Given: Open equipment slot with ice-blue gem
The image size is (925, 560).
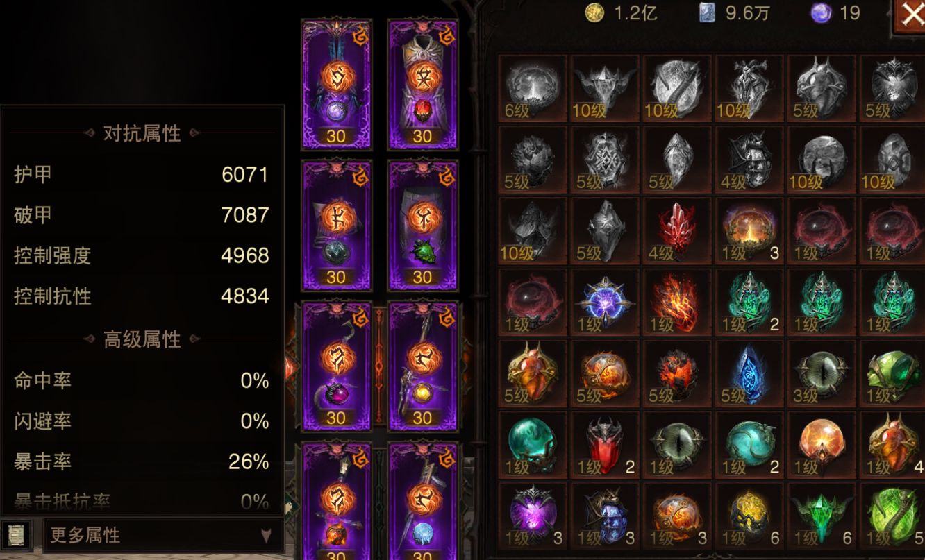Looking at the screenshot, I should pos(422,501).
